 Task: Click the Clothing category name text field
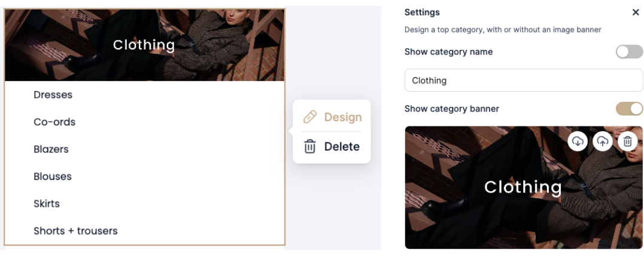(524, 80)
